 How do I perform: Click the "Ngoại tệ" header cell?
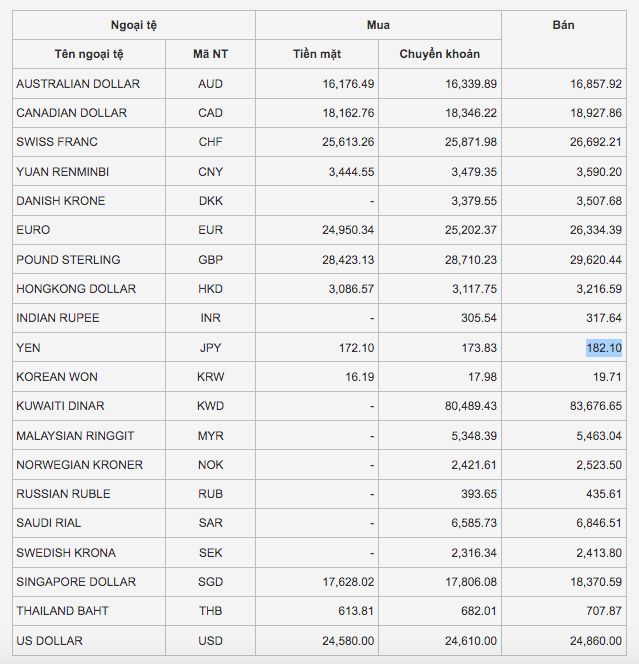[133, 25]
